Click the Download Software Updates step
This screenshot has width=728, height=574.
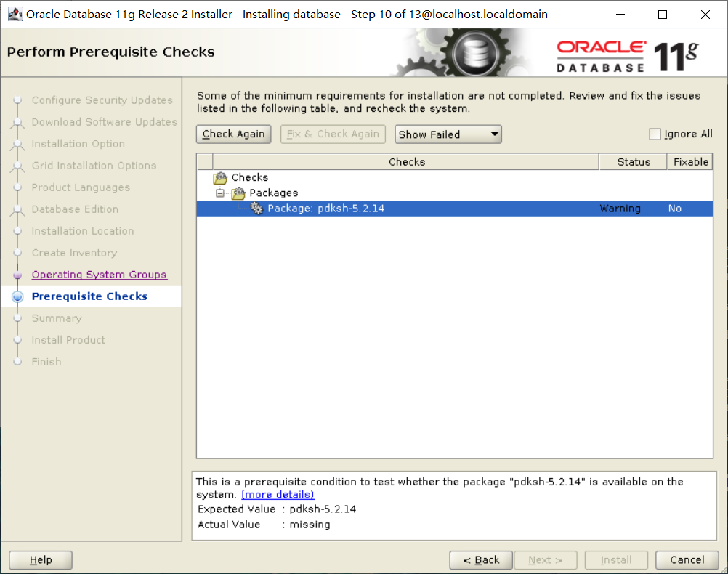coord(105,122)
